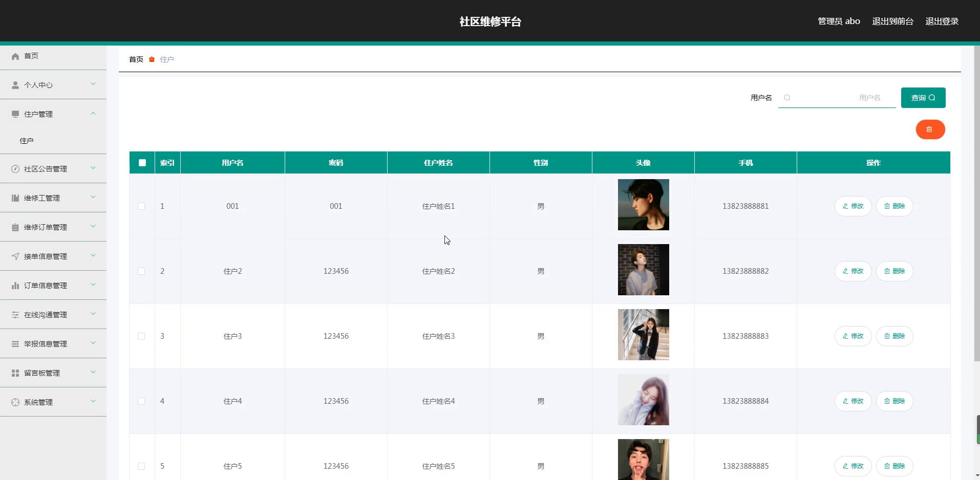This screenshot has height=480, width=980.
Task: Expand the 举报信息管理 chevron
Action: (93, 343)
